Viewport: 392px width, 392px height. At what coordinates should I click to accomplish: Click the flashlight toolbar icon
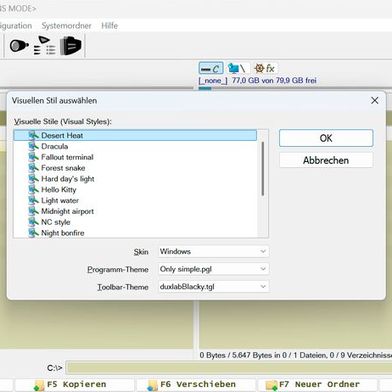19,46
